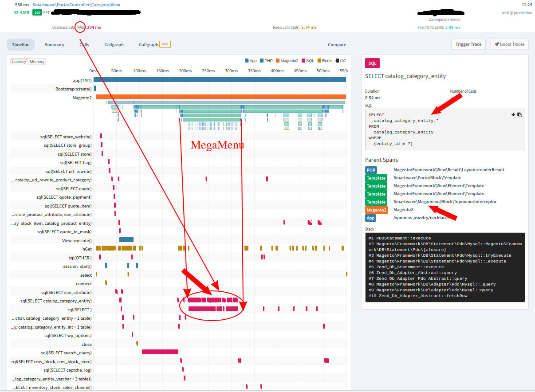Toggle the GC legend entry

click(341, 61)
